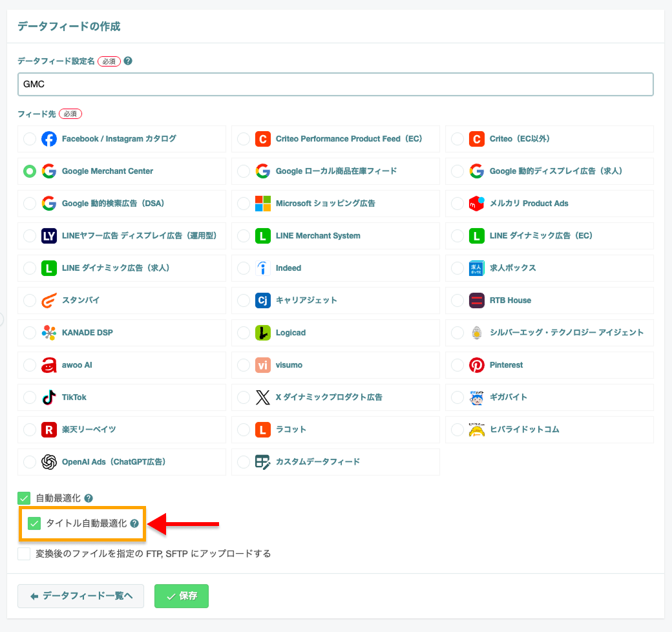Select ラコット radio button

click(244, 429)
